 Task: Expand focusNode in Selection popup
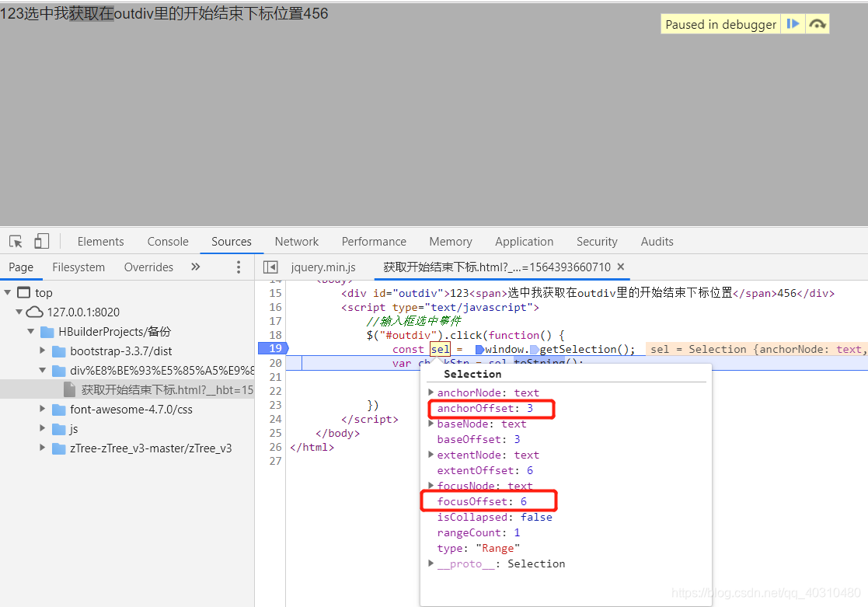(x=431, y=485)
